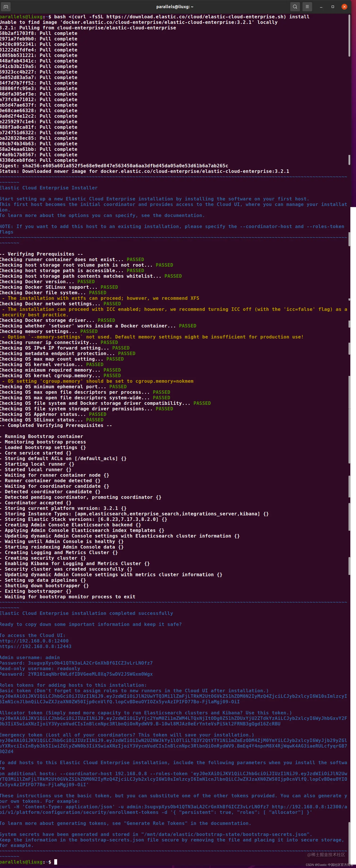This screenshot has height=868, width=356.
Task: Click the line '4330dceb8fde: Pull complete'
Action: coord(39,160)
